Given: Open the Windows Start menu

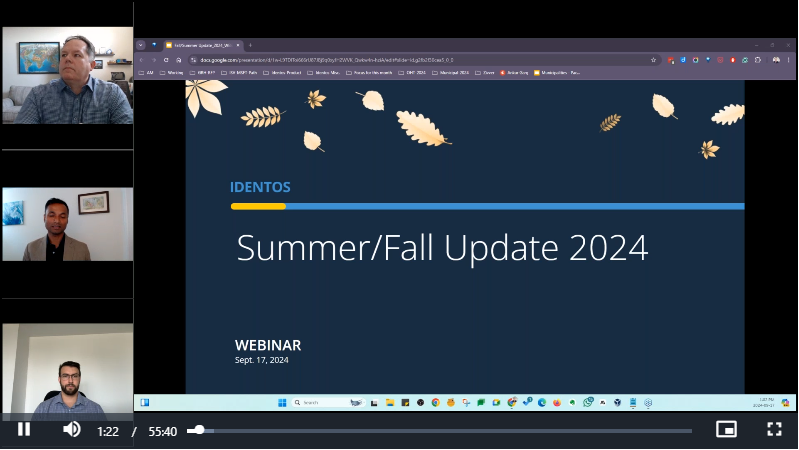Looking at the screenshot, I should tap(282, 403).
